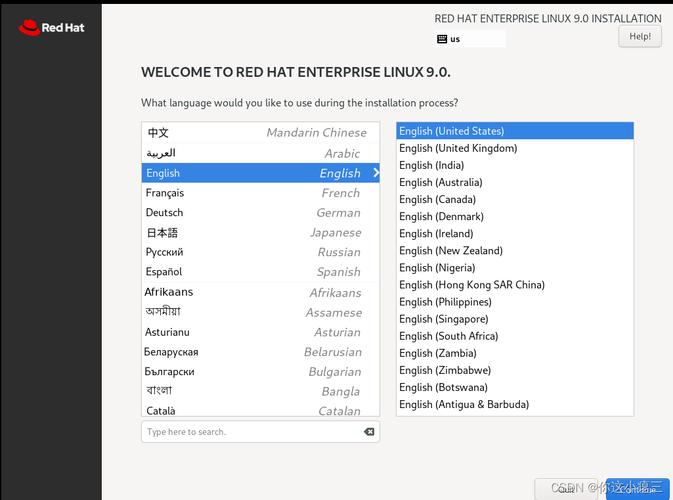
Task: Click the language search field
Action: click(260, 432)
